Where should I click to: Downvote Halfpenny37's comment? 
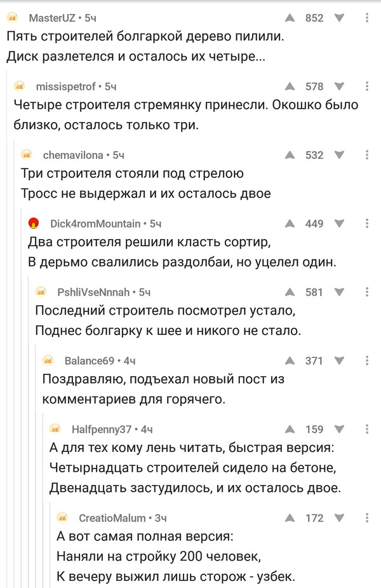[x=339, y=430]
